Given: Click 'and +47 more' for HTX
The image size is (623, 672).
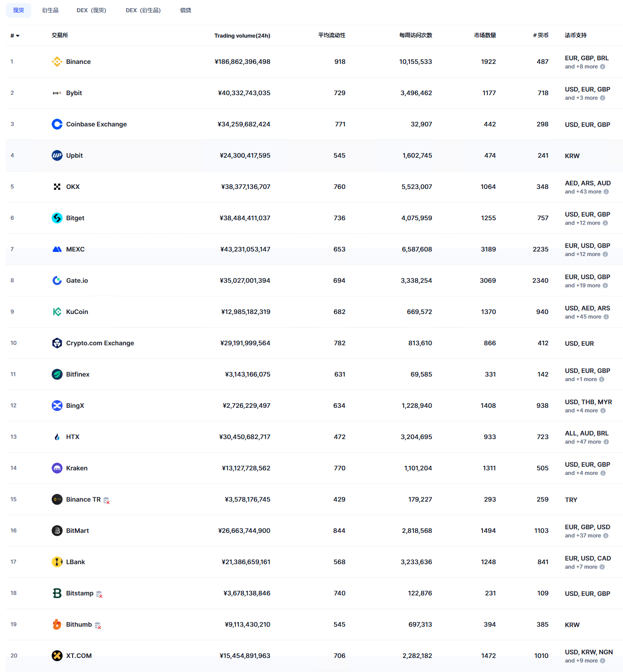Looking at the screenshot, I should (583, 442).
